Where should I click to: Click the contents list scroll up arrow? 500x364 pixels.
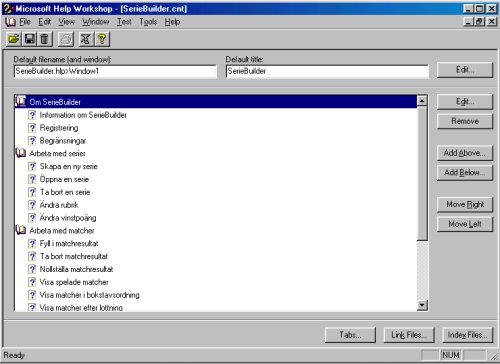422,101
